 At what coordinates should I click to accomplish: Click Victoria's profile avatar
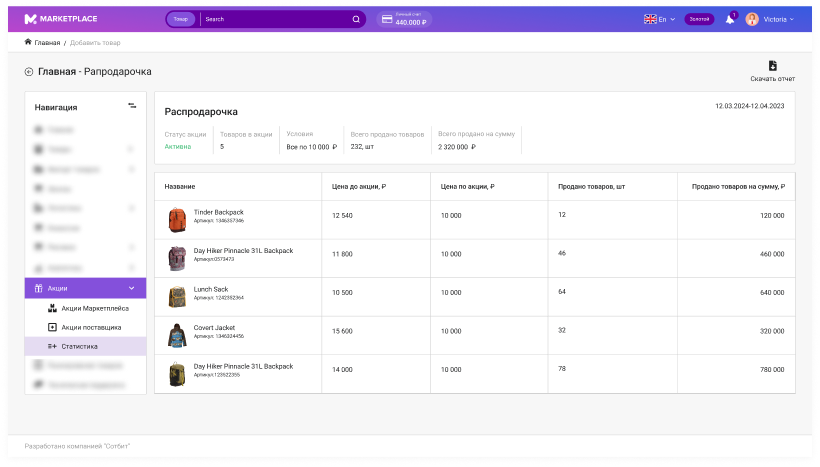point(752,19)
